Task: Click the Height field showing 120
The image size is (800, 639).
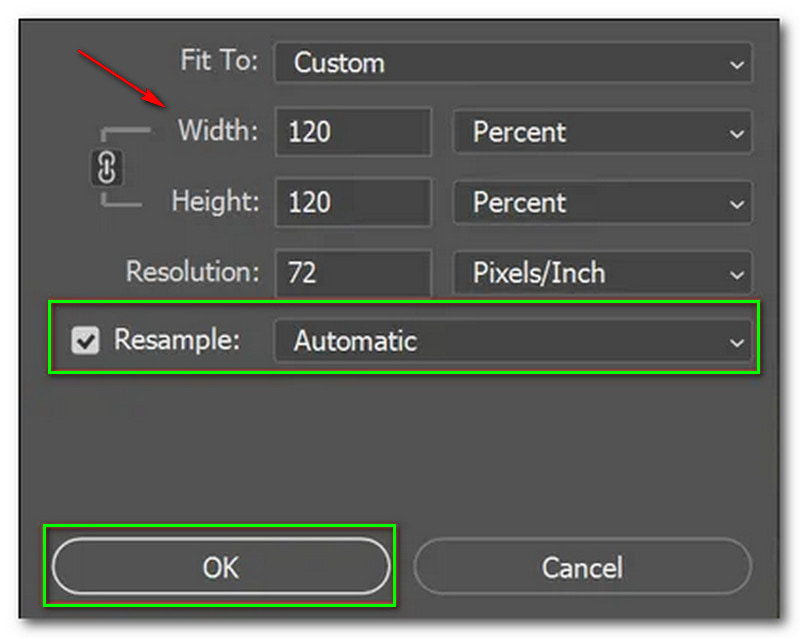Action: pos(350,203)
